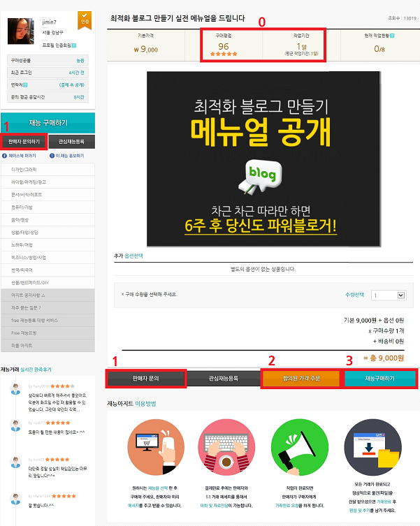Open 음악/영상 category
Image resolution: width=420 pixels, height=526 pixels.
(48, 220)
